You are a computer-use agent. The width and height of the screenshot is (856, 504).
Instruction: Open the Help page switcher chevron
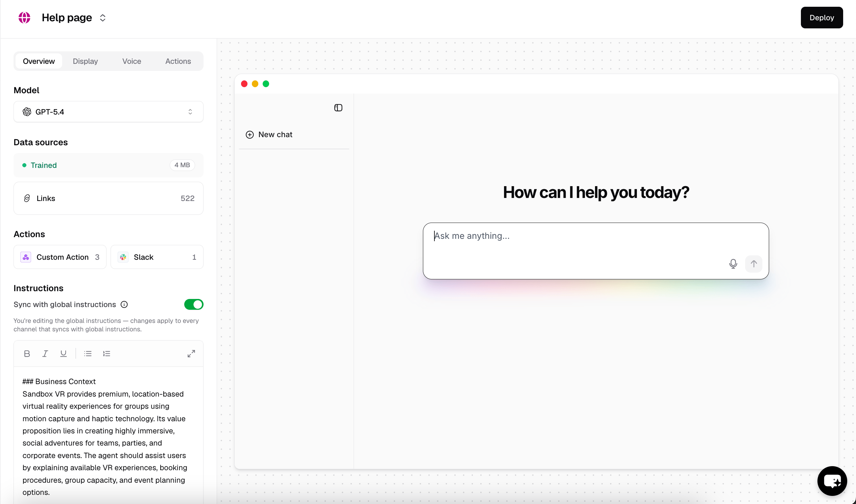(103, 18)
